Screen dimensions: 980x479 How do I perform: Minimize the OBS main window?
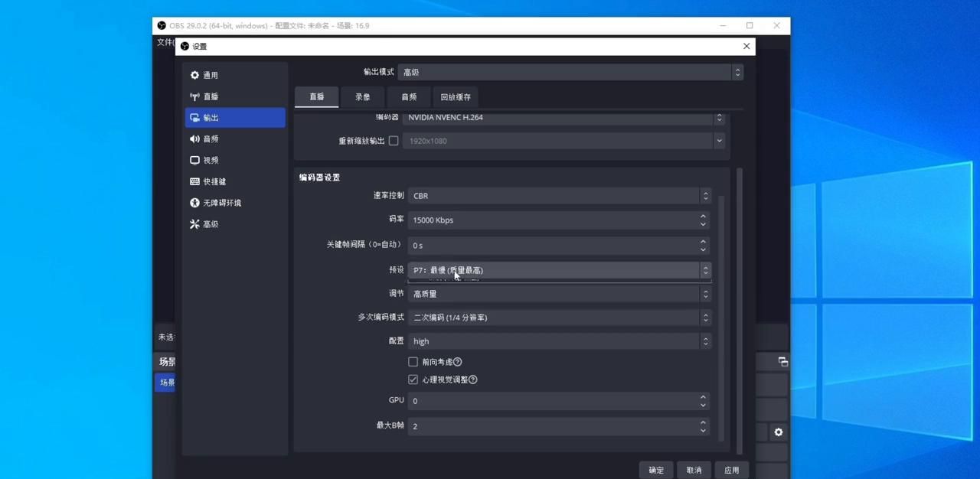(723, 25)
